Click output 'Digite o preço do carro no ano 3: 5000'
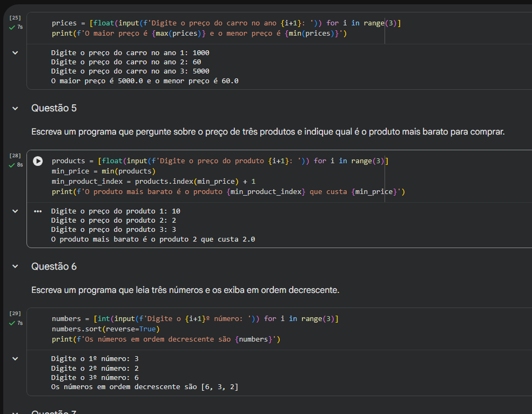532x414 pixels. tap(130, 71)
